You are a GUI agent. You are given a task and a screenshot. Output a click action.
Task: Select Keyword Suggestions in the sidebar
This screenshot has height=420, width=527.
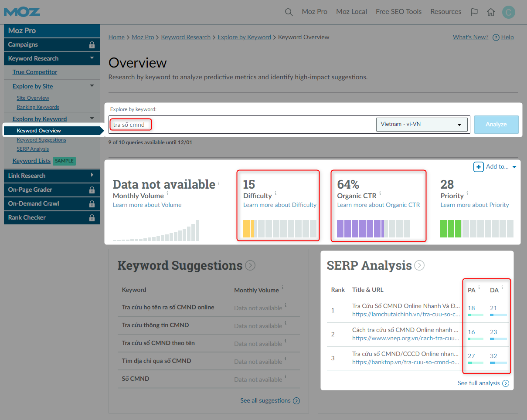tap(41, 140)
